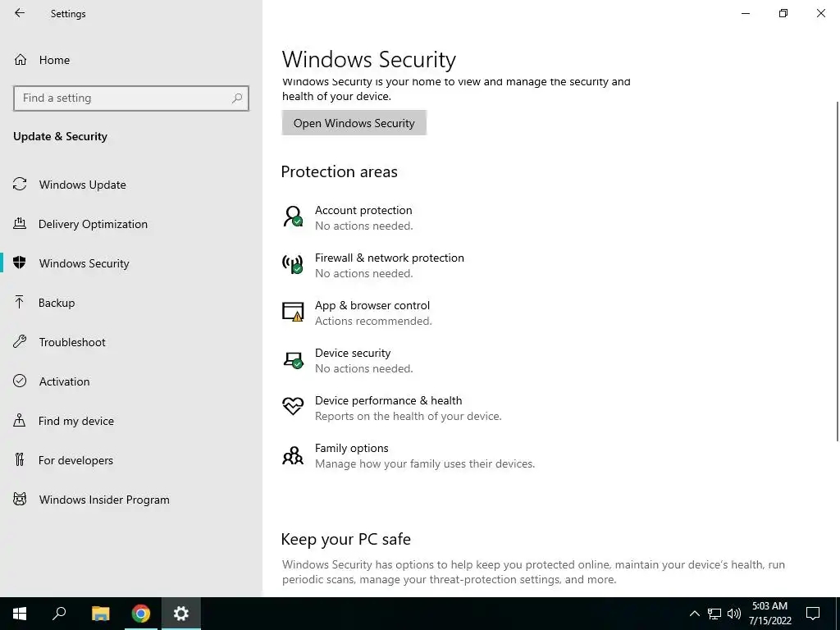The height and width of the screenshot is (630, 840).
Task: Go to Windows Update page
Action: (x=83, y=185)
